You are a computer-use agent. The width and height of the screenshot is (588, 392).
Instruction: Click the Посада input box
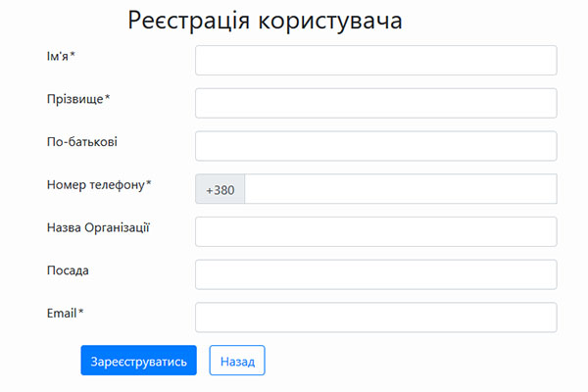pos(375,274)
